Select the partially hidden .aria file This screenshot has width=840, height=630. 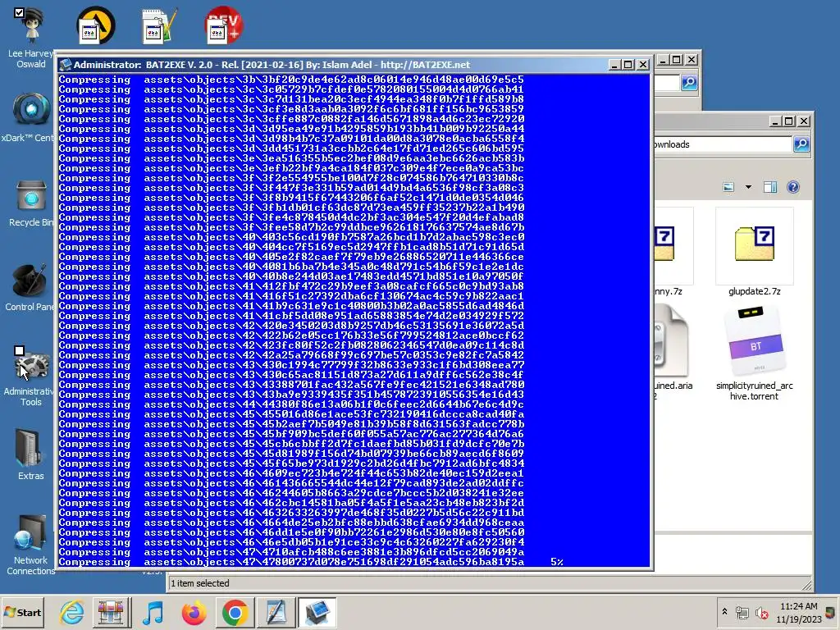[673, 354]
